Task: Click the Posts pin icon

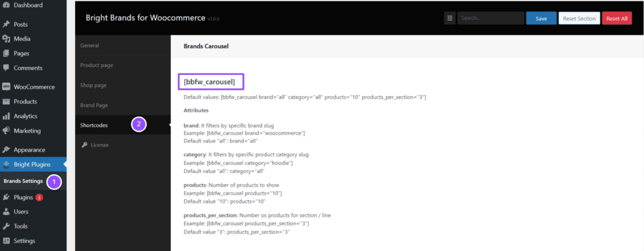Action: click(x=6, y=24)
